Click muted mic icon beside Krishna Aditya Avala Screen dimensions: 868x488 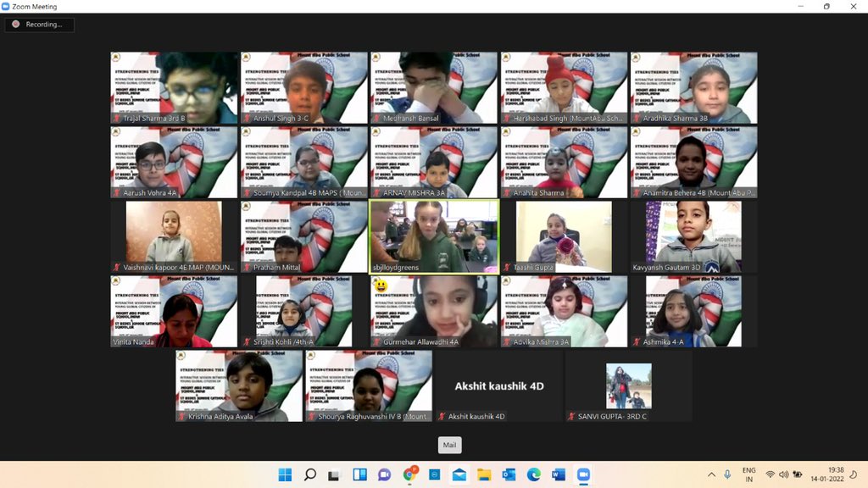coord(181,417)
